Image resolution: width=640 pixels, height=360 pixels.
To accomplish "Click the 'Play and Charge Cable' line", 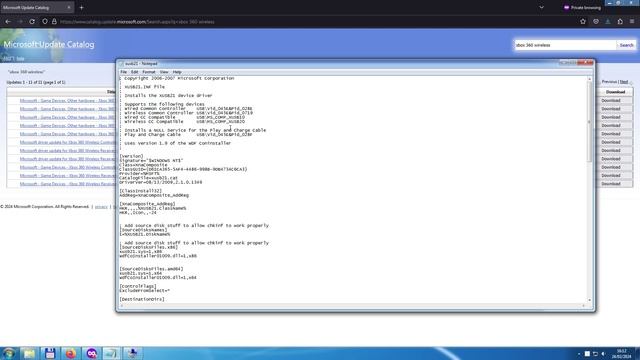I will pyautogui.click(x=188, y=134).
